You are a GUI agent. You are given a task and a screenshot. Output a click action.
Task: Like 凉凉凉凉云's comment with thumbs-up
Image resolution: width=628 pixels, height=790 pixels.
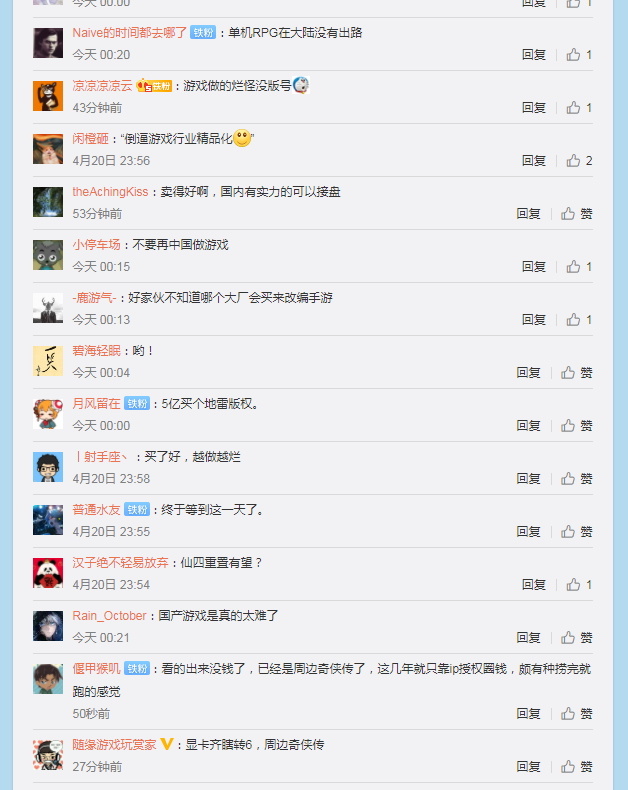pos(579,107)
